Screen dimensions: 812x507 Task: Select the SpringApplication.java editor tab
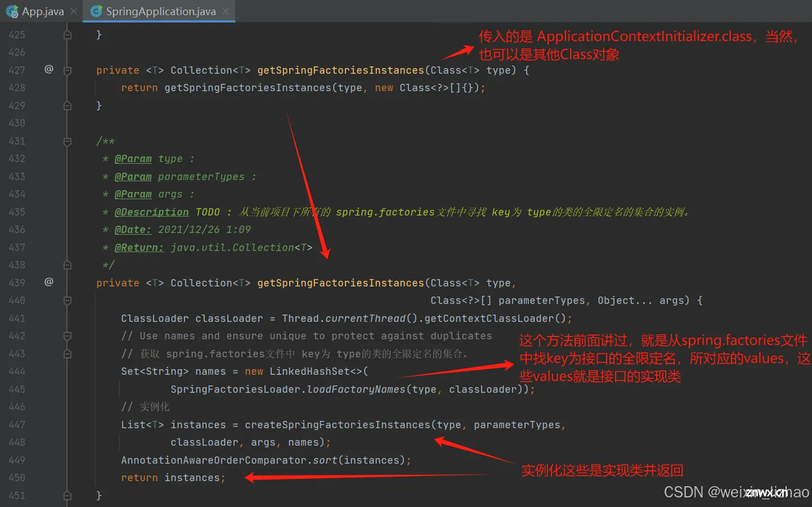160,11
